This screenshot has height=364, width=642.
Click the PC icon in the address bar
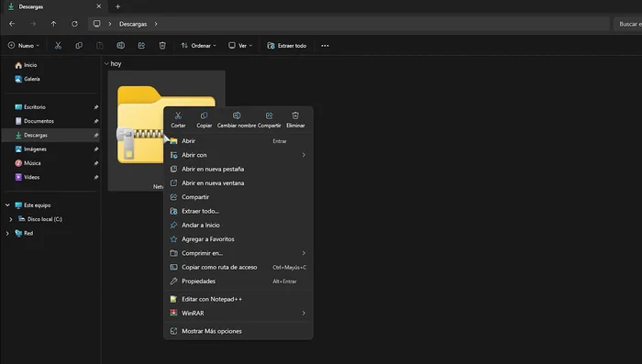point(96,24)
